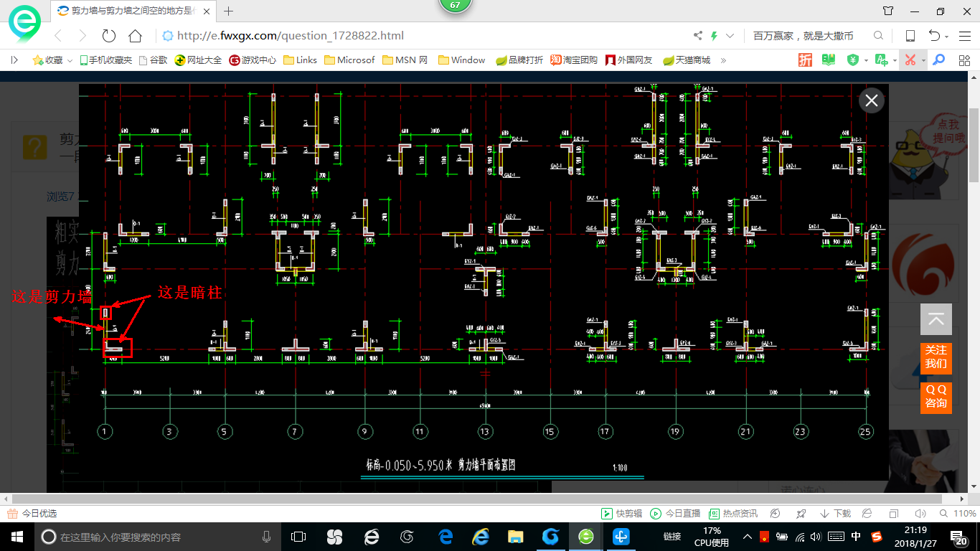Click the search magnifier icon
This screenshot has height=551, width=980.
click(x=878, y=36)
